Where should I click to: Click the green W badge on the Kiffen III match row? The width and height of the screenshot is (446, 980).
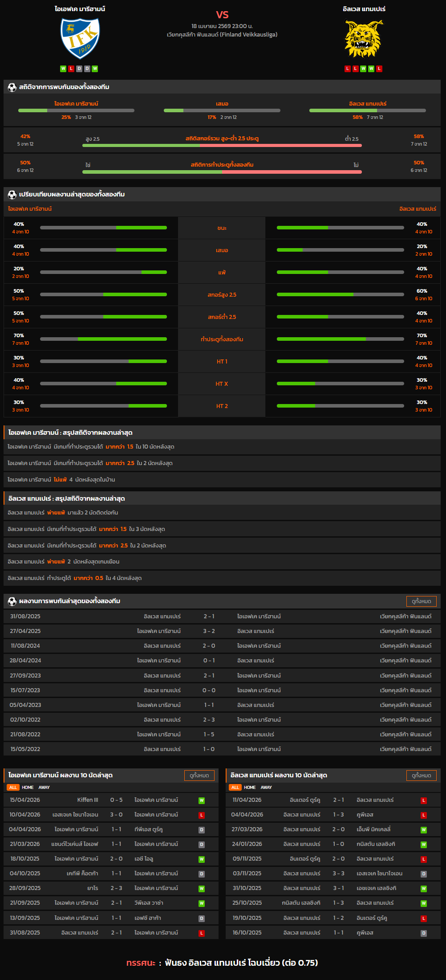click(x=202, y=800)
